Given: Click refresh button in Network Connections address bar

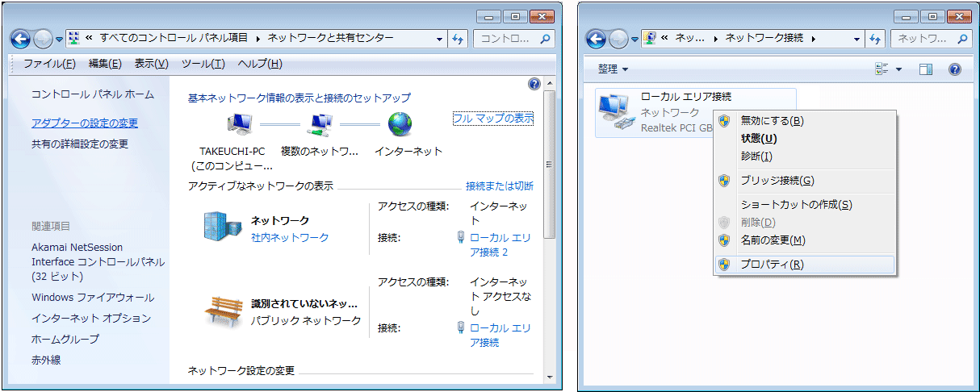Looking at the screenshot, I should click(876, 38).
